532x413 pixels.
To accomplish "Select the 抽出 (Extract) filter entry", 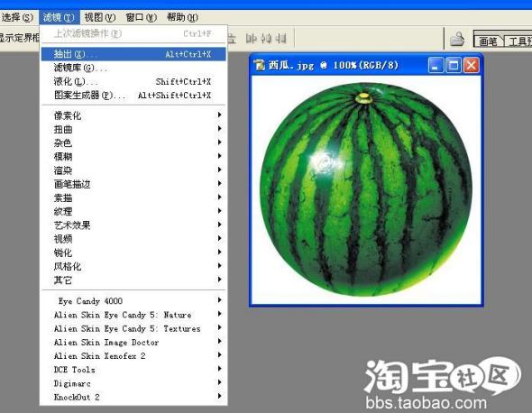I will coord(133,54).
